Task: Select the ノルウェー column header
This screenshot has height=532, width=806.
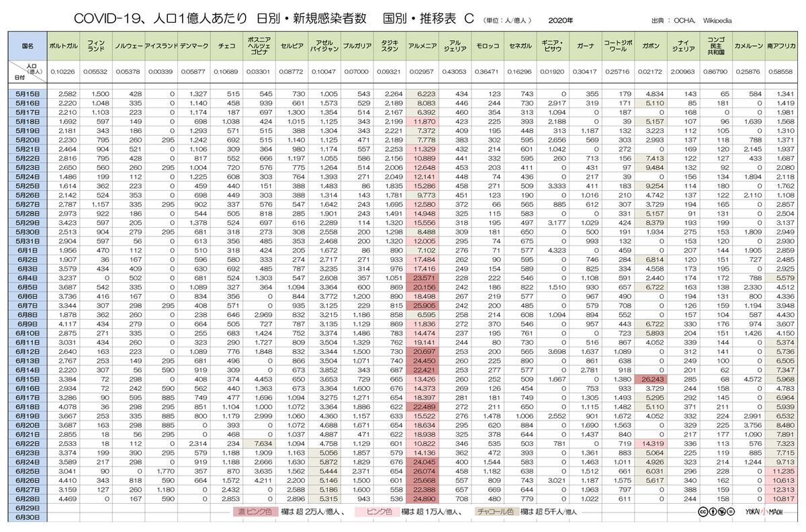Action: pyautogui.click(x=128, y=45)
